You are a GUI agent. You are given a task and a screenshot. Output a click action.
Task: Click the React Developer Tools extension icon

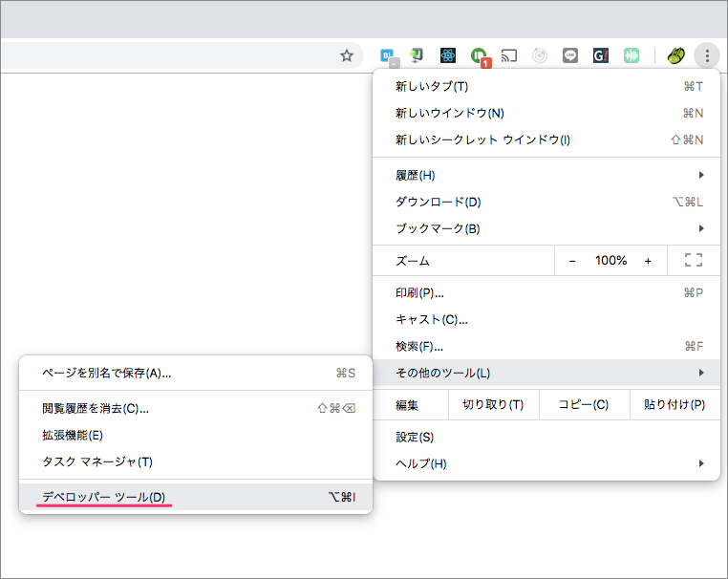point(447,55)
